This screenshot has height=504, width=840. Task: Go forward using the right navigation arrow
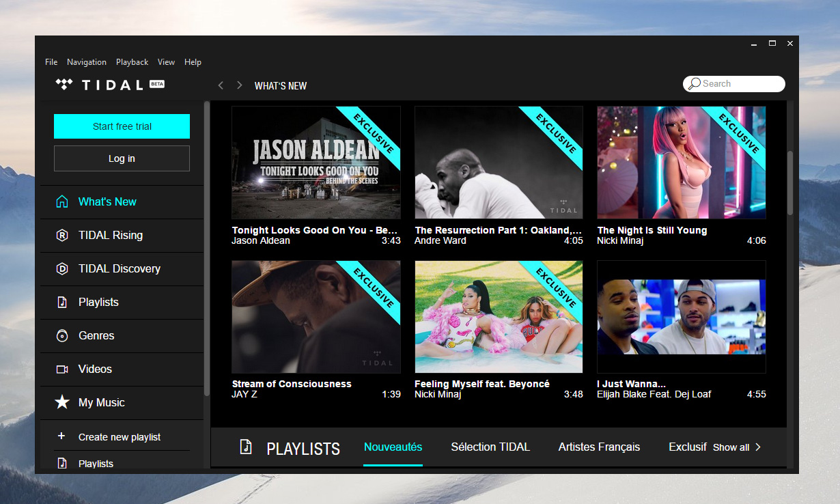pyautogui.click(x=240, y=85)
